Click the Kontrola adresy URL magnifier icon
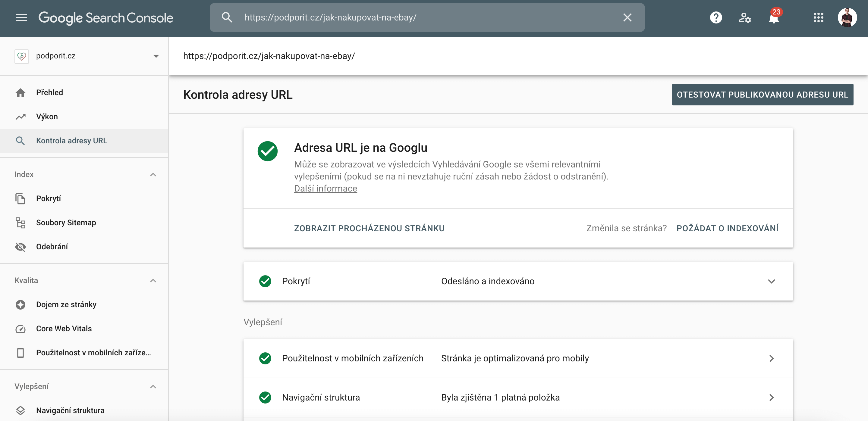868x421 pixels. coord(20,141)
